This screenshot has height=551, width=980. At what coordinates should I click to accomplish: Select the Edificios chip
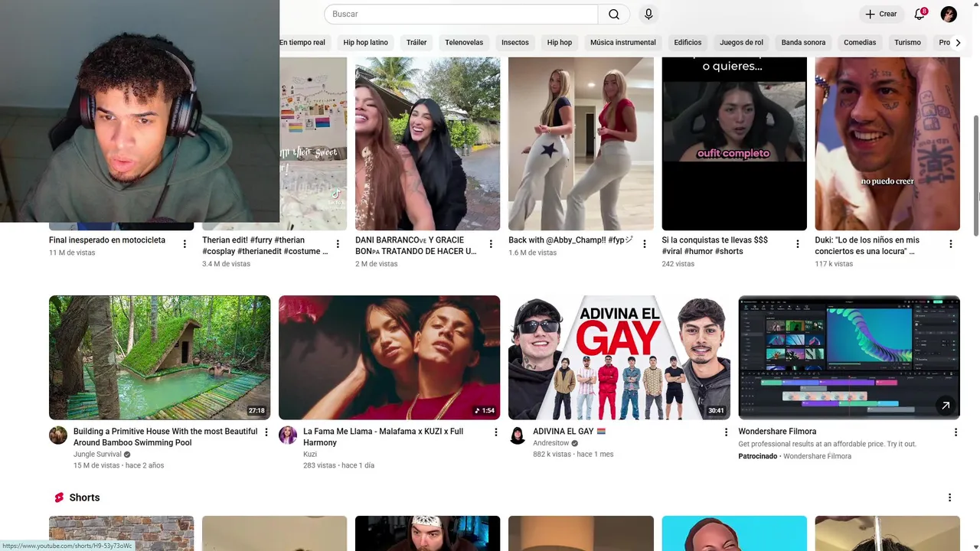point(688,42)
